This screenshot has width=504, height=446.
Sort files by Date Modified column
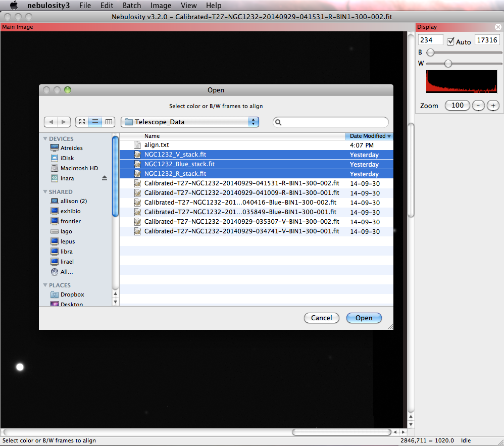tap(369, 136)
